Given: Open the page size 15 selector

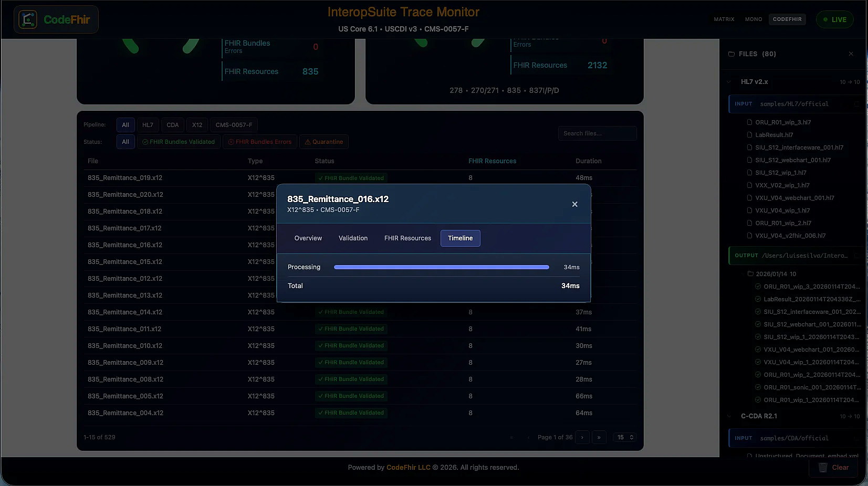Looking at the screenshot, I should click(624, 437).
